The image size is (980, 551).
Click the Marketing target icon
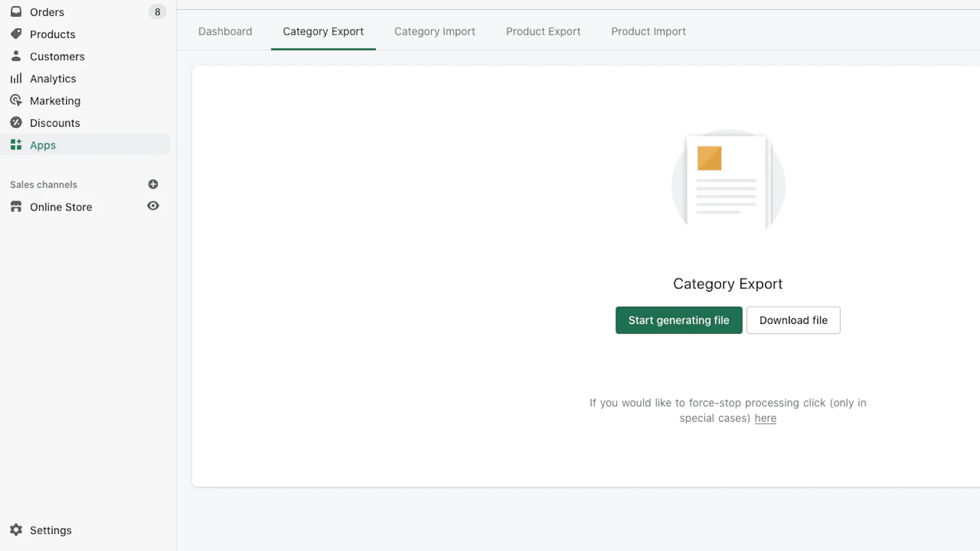(x=16, y=100)
